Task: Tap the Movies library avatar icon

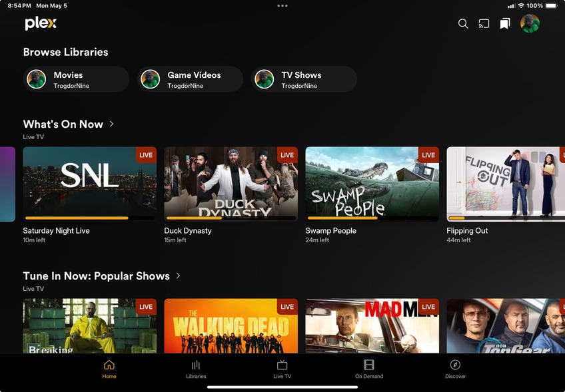Action: pos(37,79)
